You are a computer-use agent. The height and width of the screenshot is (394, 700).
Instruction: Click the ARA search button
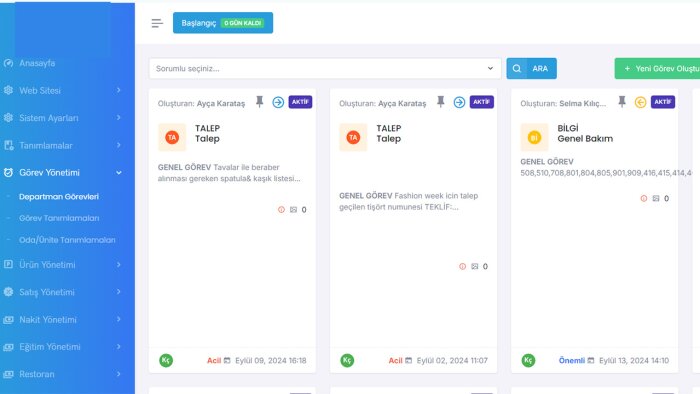531,68
